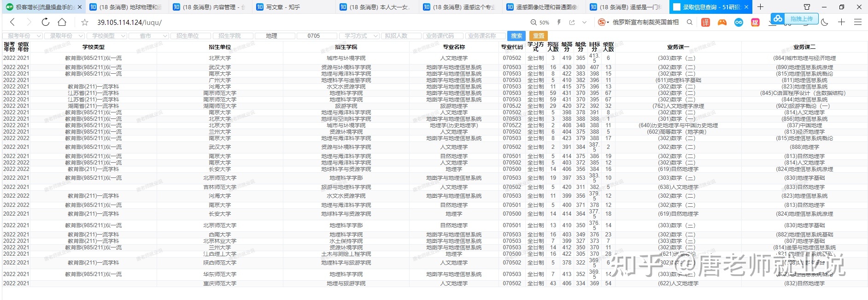Click the forward navigation arrow
The height and width of the screenshot is (300, 868).
click(x=29, y=22)
